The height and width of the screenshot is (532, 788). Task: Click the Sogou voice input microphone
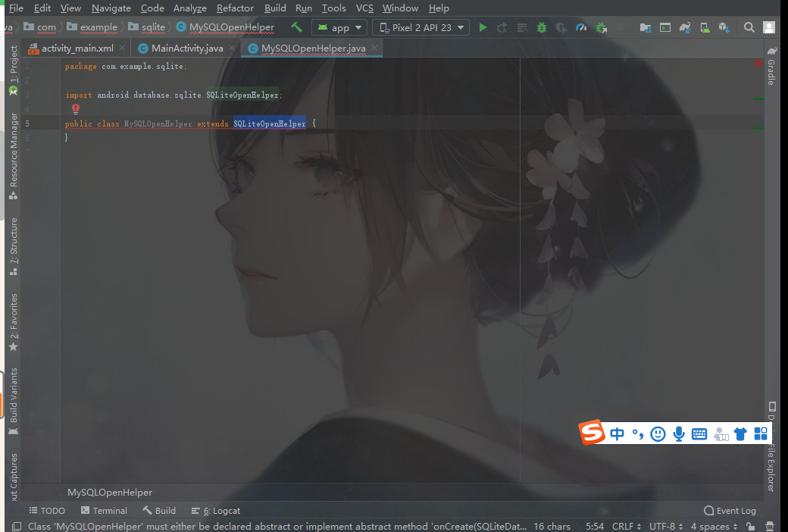(x=678, y=433)
